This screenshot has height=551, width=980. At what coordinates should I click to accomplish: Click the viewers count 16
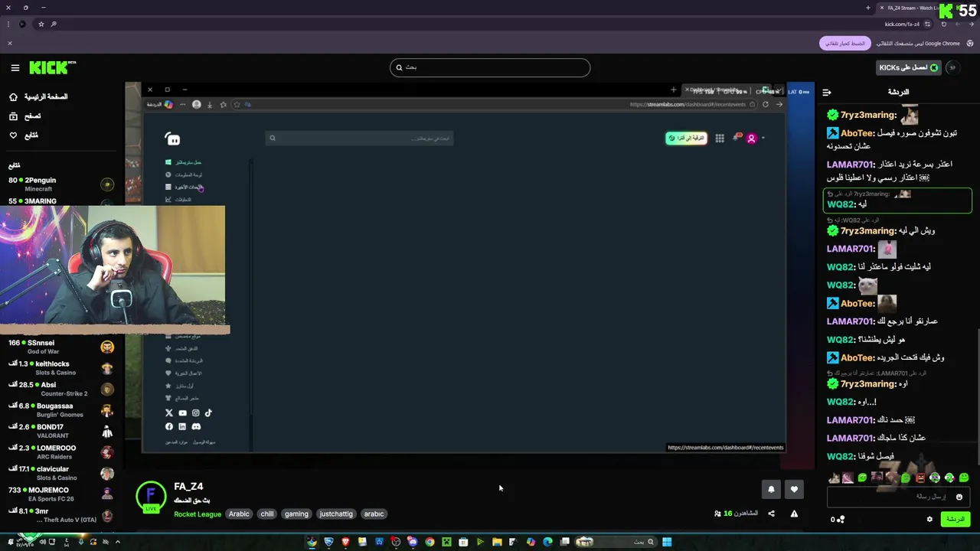(x=736, y=514)
